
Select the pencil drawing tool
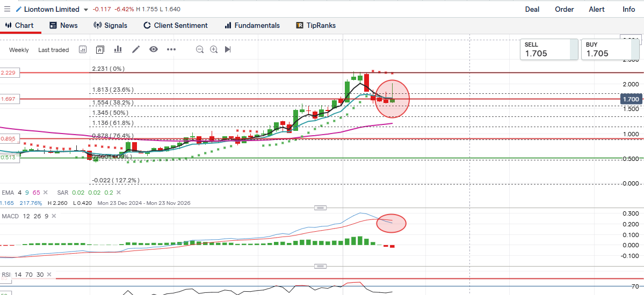pyautogui.click(x=136, y=49)
